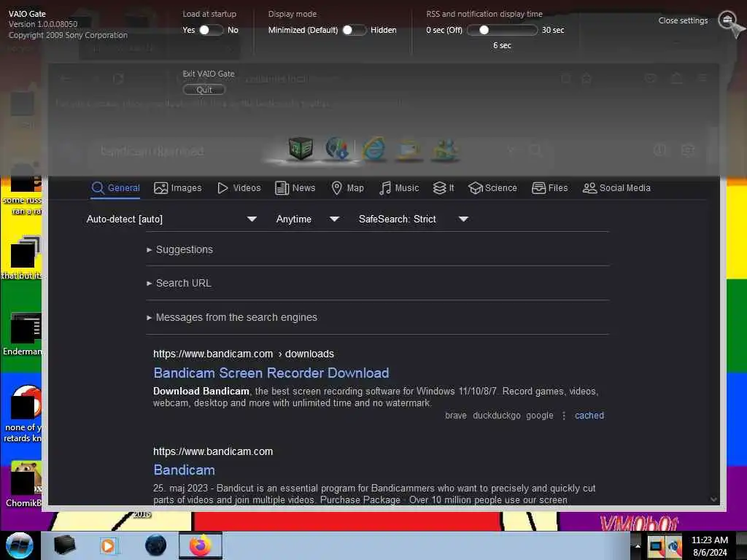747x560 pixels.
Task: Click the duckduckgo engine label
Action: tap(496, 416)
